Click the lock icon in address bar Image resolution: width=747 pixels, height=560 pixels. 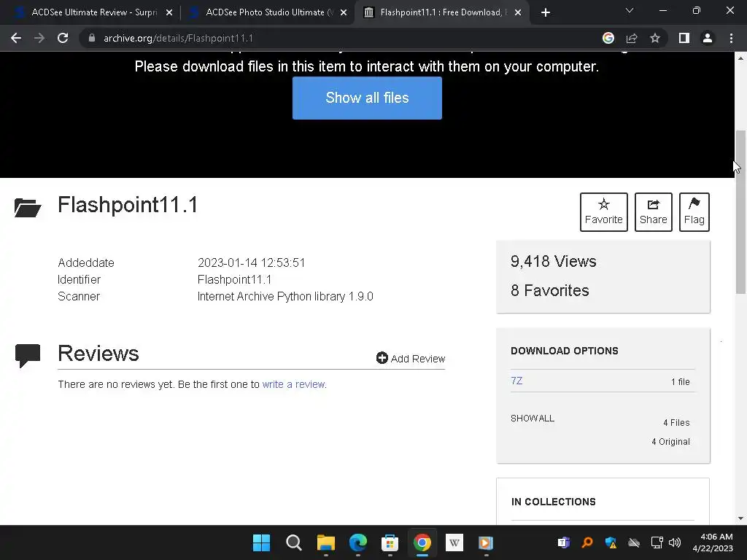tap(92, 38)
